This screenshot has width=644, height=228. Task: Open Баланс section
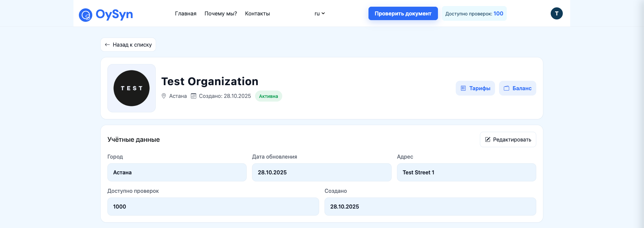pos(517,88)
